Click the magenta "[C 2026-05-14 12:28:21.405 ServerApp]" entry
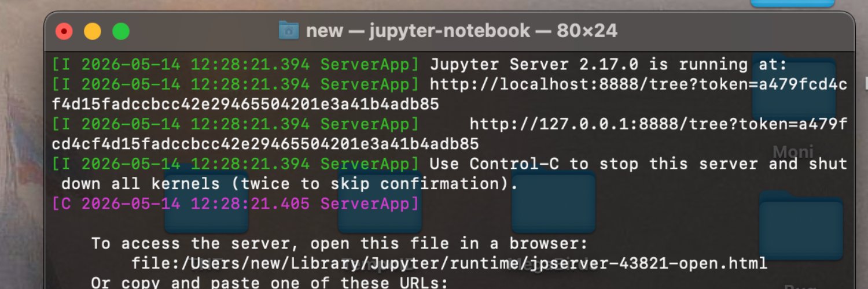The height and width of the screenshot is (289, 868). pyautogui.click(x=236, y=203)
